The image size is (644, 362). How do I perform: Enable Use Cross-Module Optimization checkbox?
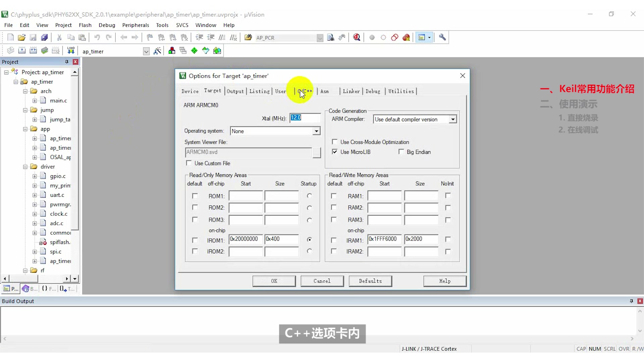(x=334, y=142)
